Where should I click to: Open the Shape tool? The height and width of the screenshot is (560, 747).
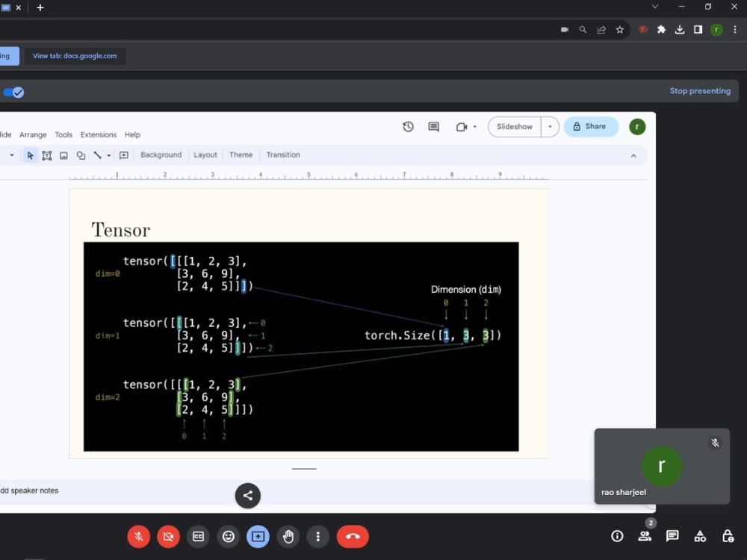click(x=81, y=155)
